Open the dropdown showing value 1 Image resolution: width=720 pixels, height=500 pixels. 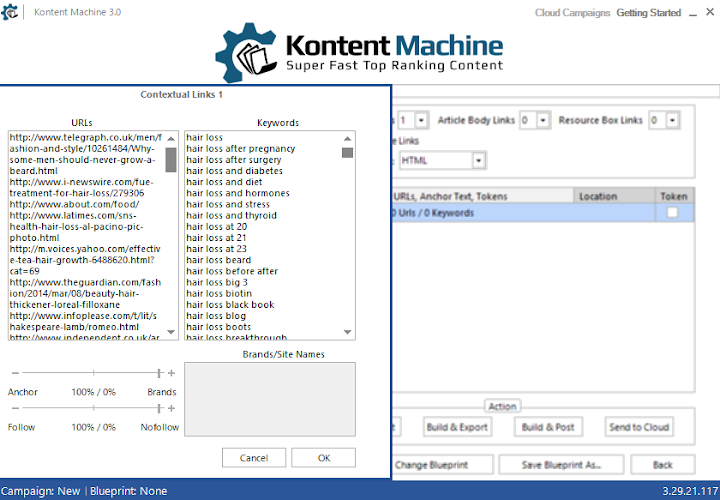pos(421,120)
